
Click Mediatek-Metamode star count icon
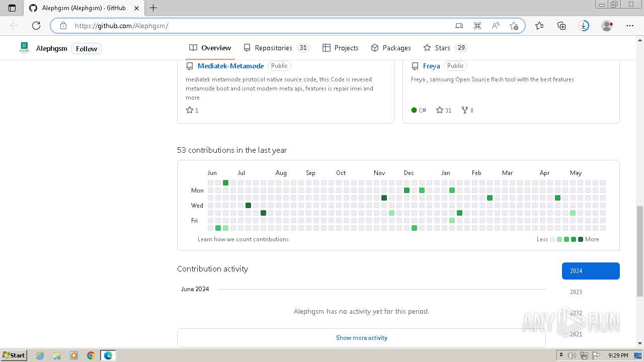190,110
